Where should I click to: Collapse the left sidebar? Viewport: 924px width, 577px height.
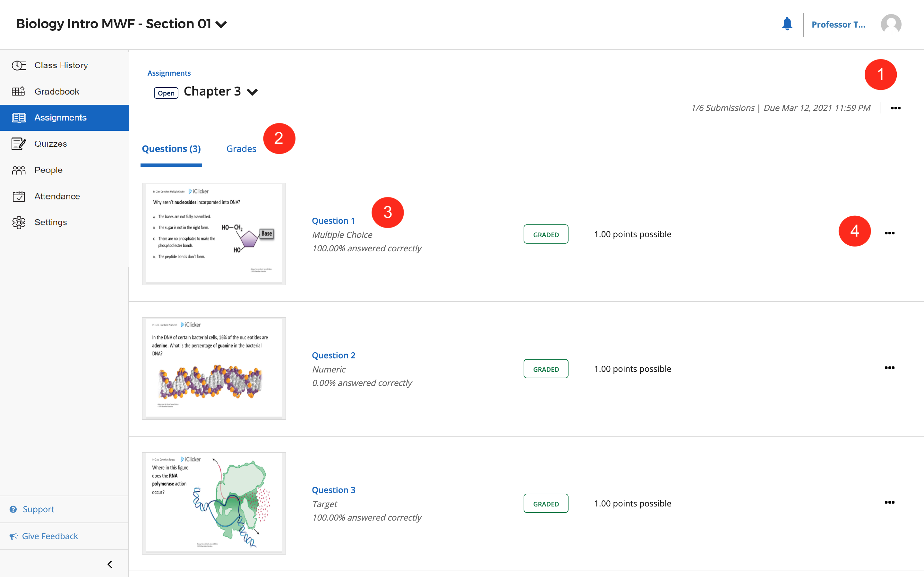click(x=110, y=564)
